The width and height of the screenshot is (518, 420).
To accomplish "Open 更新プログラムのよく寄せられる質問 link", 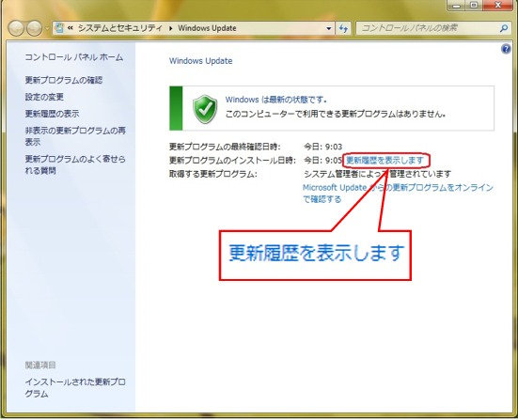I will (x=75, y=164).
